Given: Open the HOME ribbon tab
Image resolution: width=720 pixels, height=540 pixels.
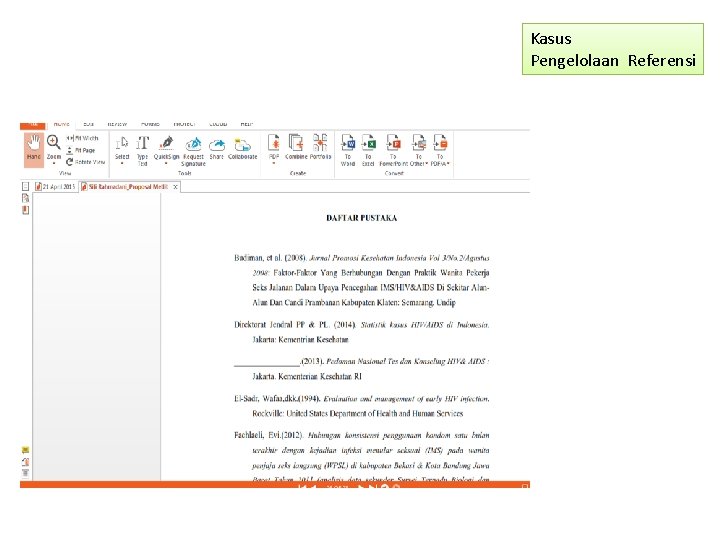Looking at the screenshot, I should point(61,124).
